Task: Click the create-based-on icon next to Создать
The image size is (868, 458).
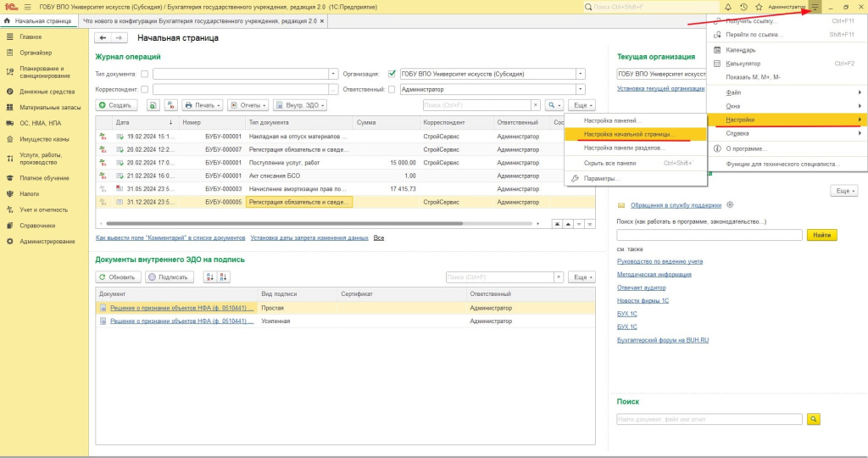Action: [x=153, y=105]
